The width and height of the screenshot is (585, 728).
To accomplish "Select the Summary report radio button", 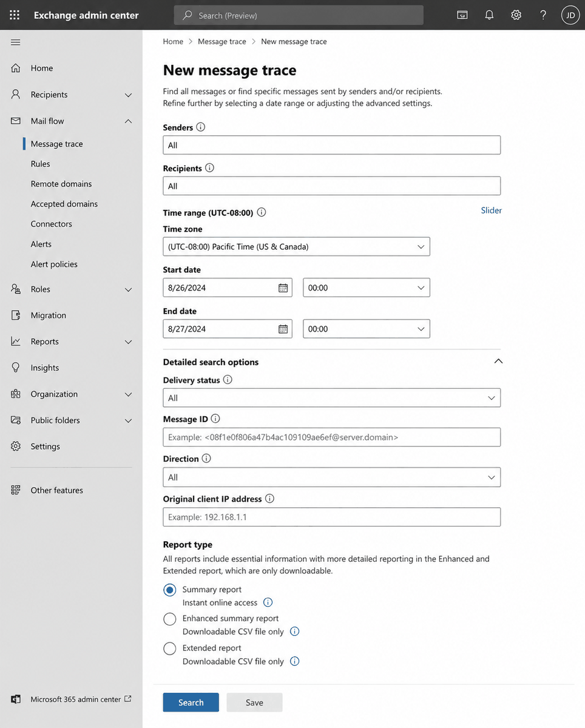I will tap(170, 590).
